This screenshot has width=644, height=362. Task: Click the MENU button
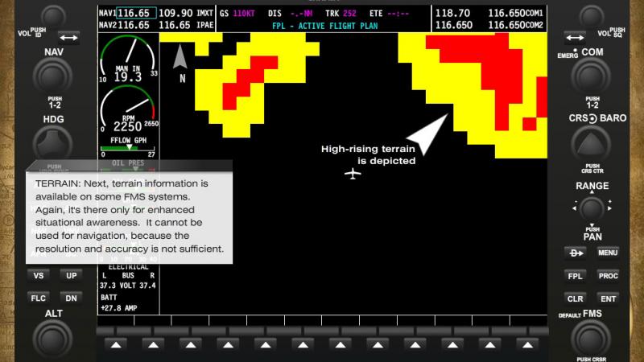[x=608, y=253]
